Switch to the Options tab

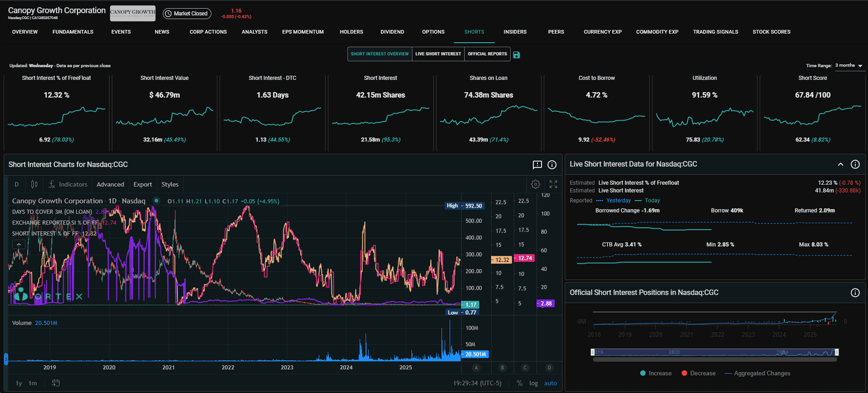coord(433,32)
